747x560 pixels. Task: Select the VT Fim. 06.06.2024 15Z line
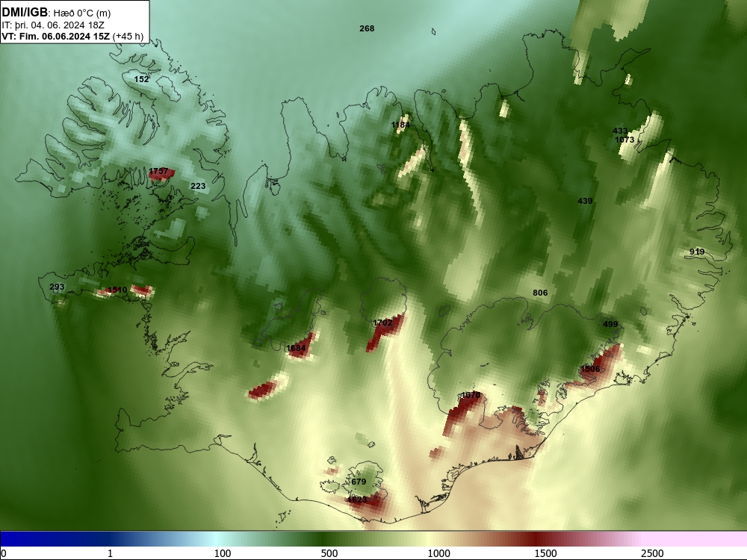(72, 37)
